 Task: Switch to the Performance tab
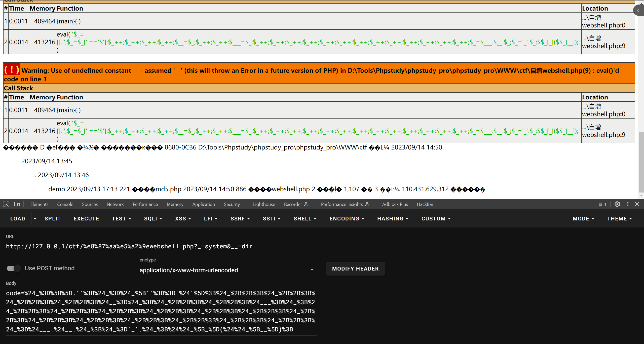[145, 204]
